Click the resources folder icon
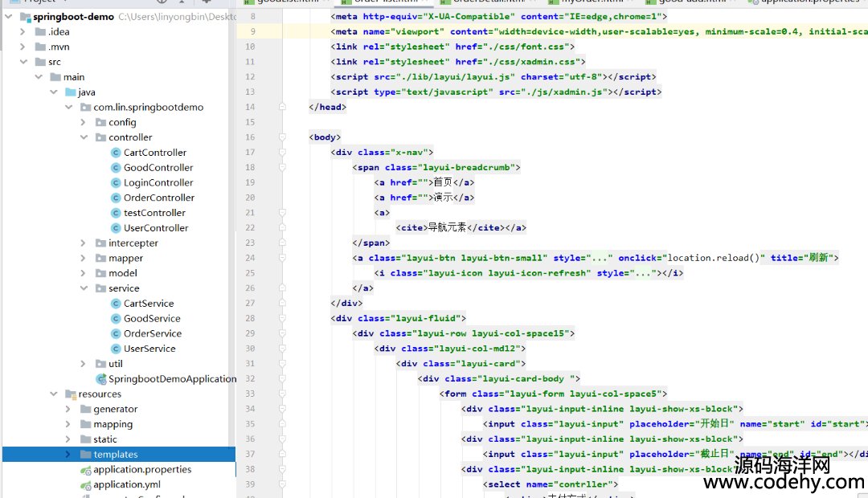 [70, 394]
